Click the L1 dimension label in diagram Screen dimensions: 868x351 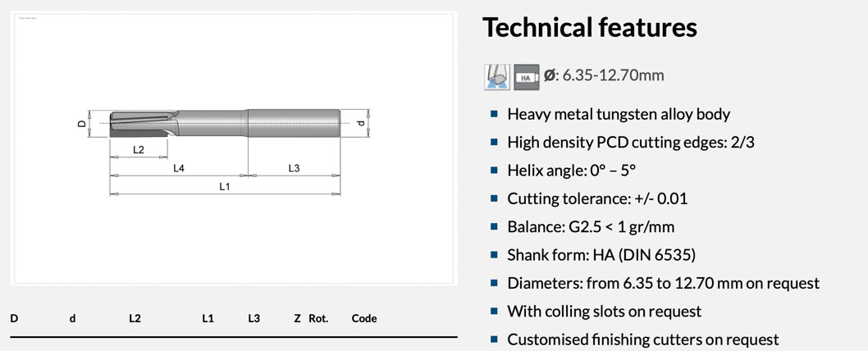click(224, 187)
